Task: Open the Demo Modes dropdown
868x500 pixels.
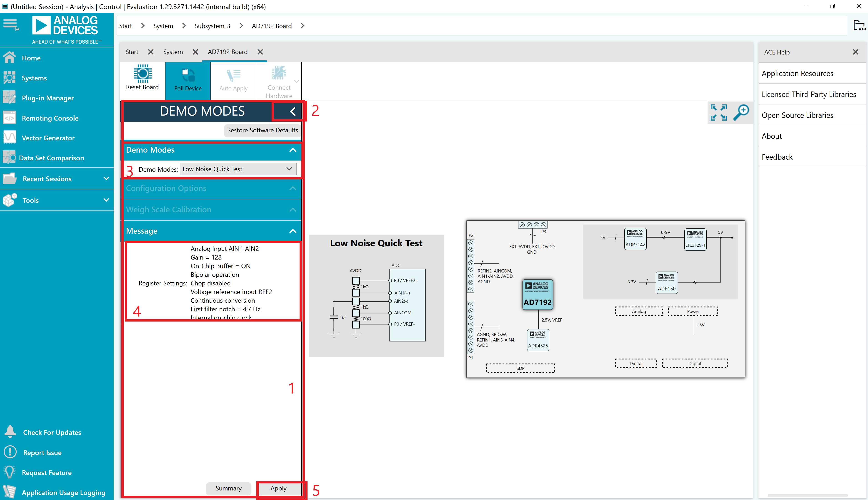Action: tap(238, 169)
